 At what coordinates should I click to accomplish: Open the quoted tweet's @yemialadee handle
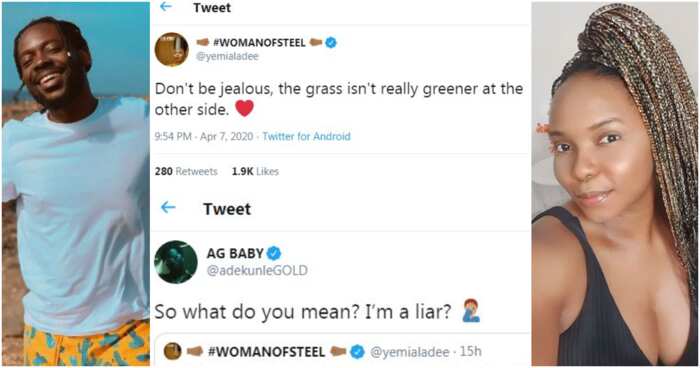coord(410,352)
